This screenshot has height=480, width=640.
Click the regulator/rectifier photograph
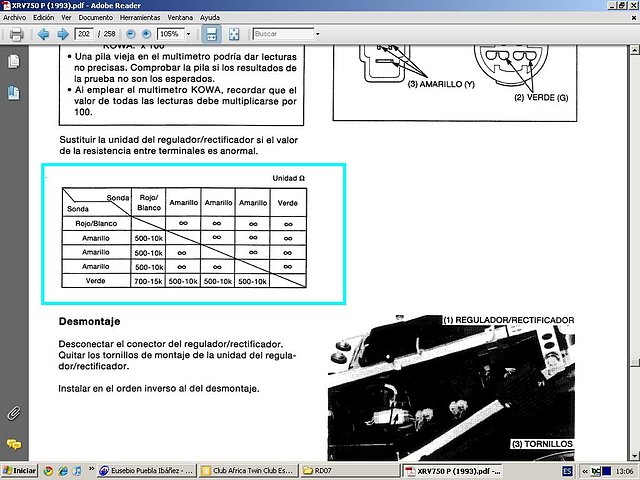coord(451,388)
